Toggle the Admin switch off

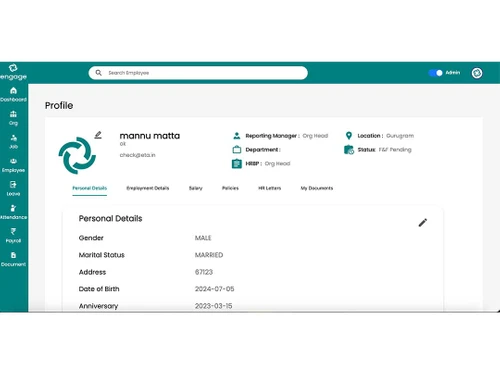coord(435,73)
